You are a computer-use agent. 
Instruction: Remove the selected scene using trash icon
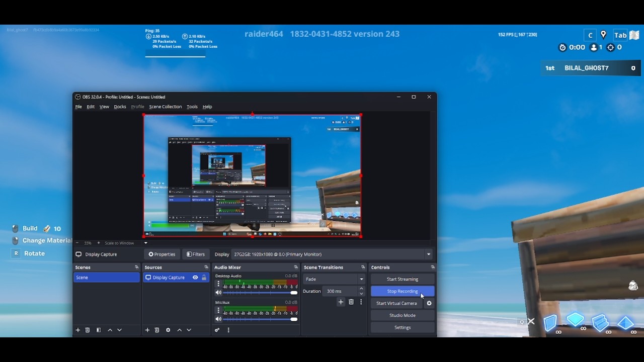(88, 330)
